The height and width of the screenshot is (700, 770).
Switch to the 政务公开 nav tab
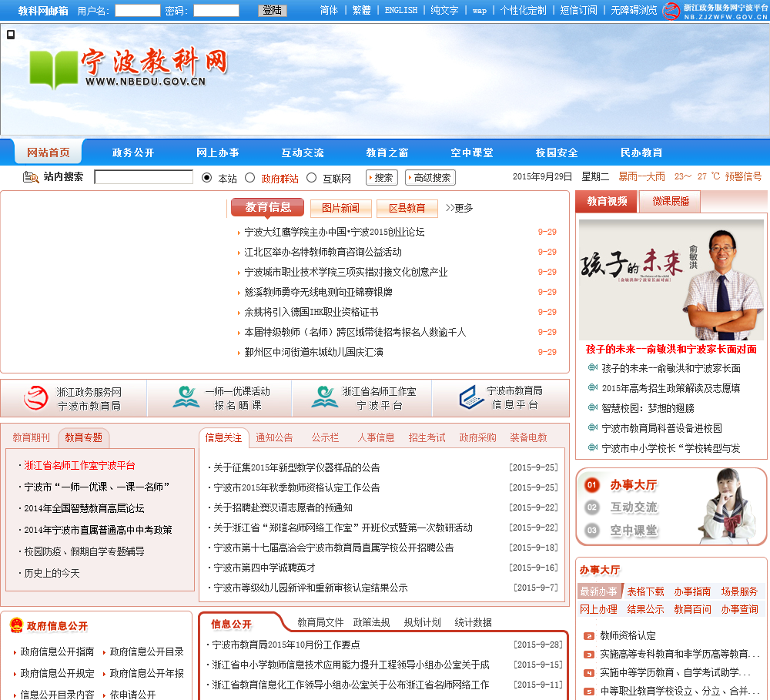pos(133,152)
